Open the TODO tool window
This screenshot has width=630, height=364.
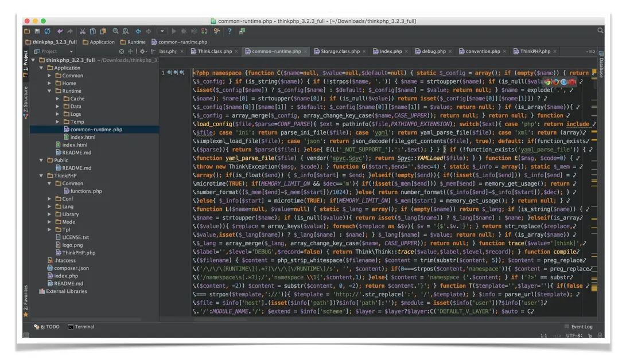coord(47,327)
